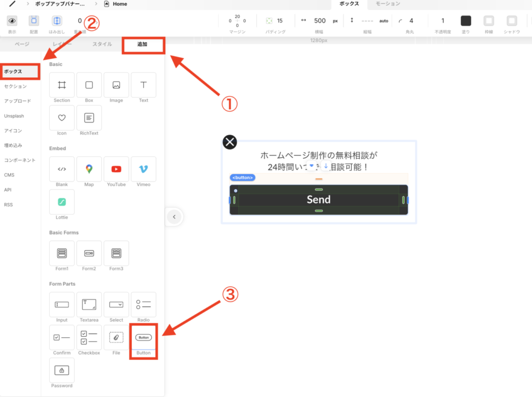Open Home page breadcrumb

116,4
